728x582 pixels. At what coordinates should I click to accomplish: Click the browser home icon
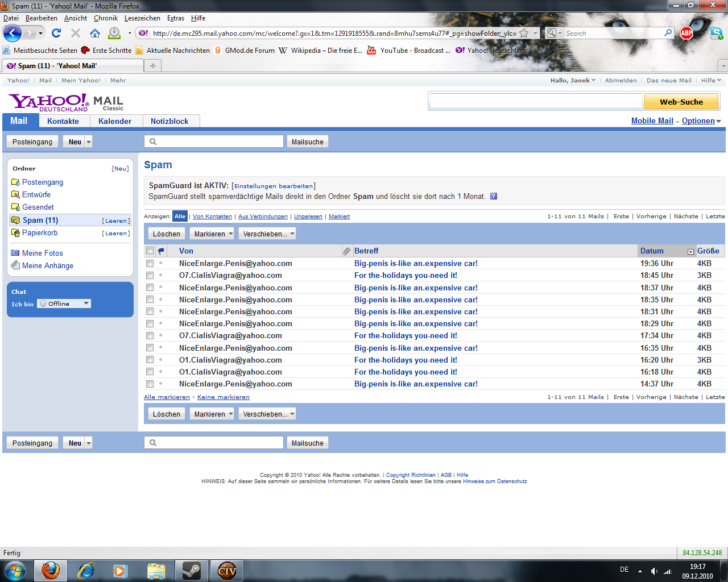pyautogui.click(x=95, y=33)
